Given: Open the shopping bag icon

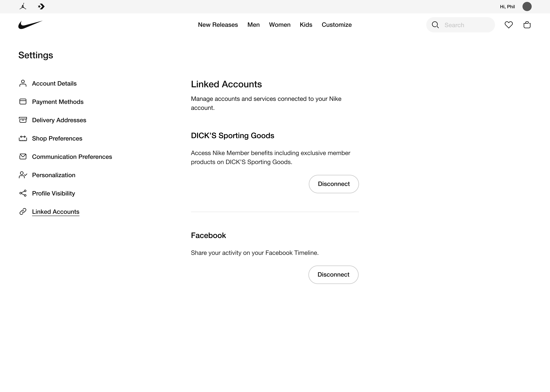Looking at the screenshot, I should (x=527, y=25).
